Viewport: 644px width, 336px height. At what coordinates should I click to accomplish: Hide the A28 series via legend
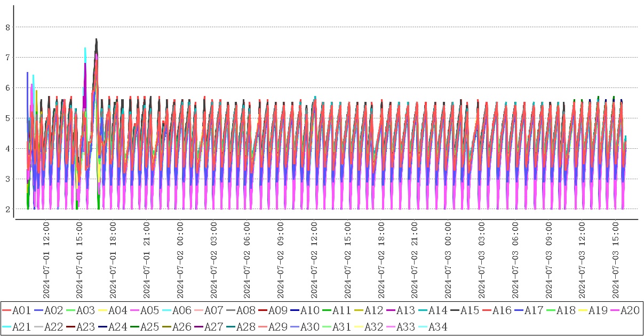coord(245,326)
